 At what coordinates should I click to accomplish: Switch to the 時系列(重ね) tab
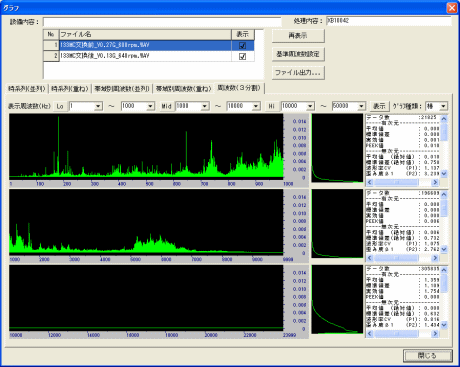point(70,89)
